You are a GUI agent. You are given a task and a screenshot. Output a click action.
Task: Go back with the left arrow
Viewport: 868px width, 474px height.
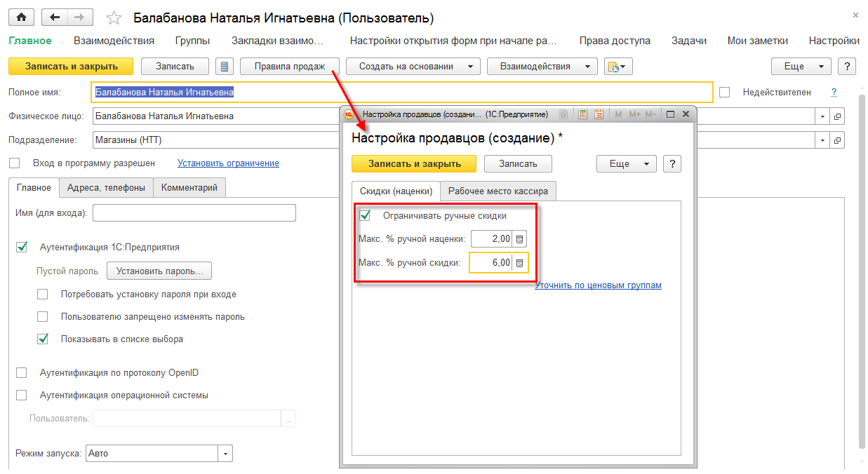(55, 18)
